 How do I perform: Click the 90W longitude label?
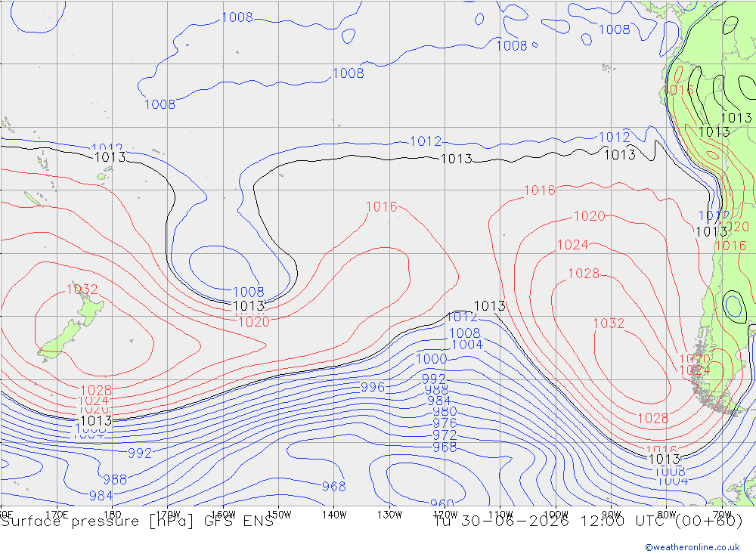click(x=612, y=515)
